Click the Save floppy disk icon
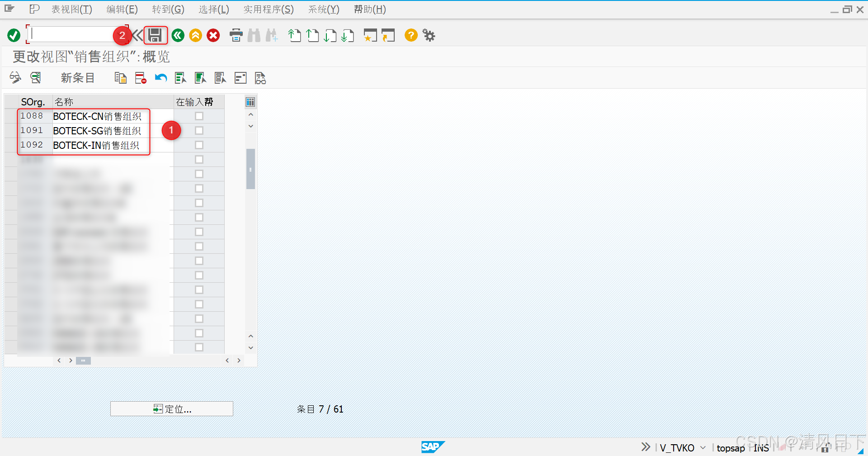This screenshot has height=456, width=868. pyautogui.click(x=156, y=35)
